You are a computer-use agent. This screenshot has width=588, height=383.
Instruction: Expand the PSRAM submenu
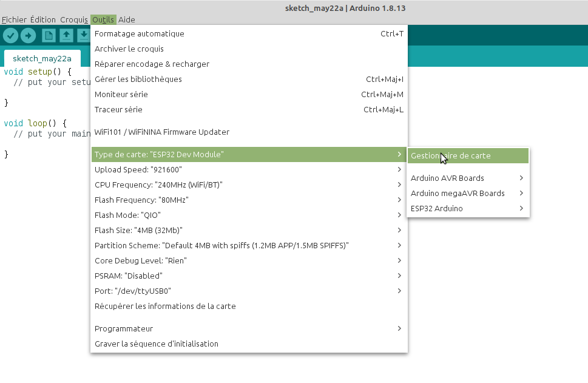(249, 276)
